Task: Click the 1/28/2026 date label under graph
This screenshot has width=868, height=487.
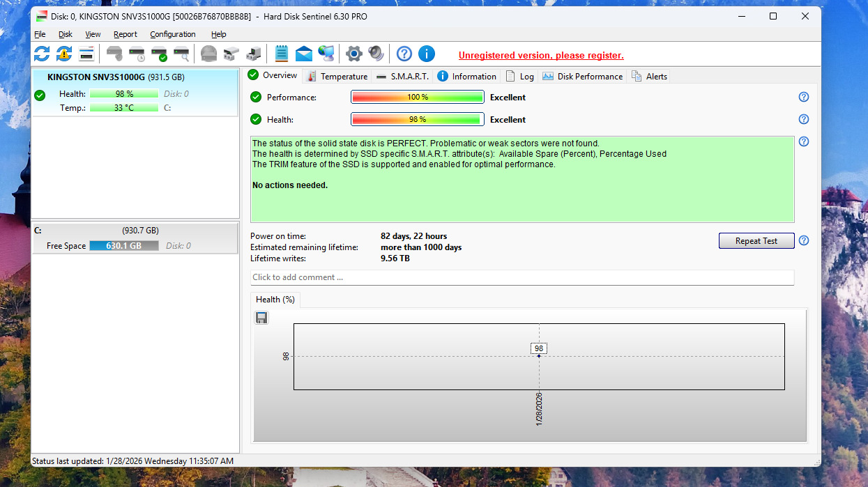Action: 539,409
